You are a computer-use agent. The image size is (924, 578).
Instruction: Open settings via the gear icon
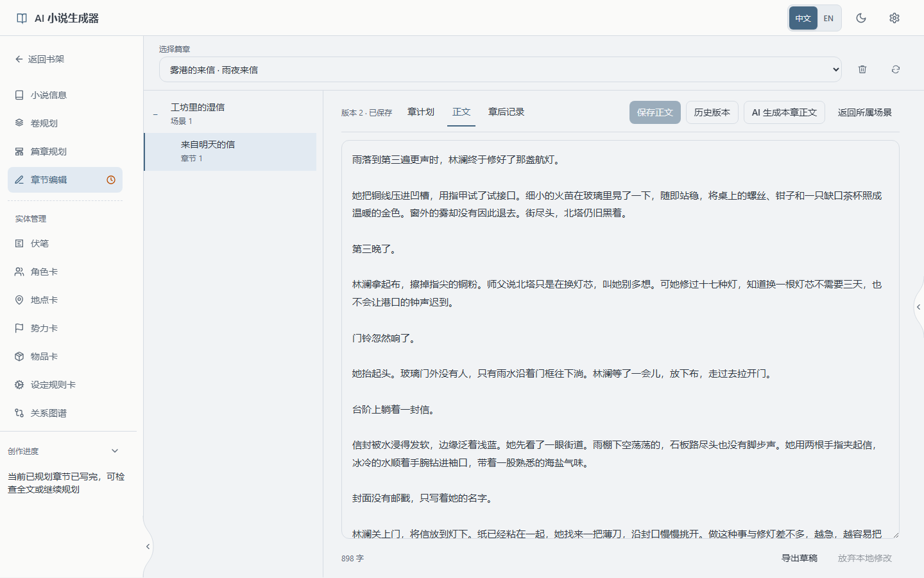(x=894, y=18)
